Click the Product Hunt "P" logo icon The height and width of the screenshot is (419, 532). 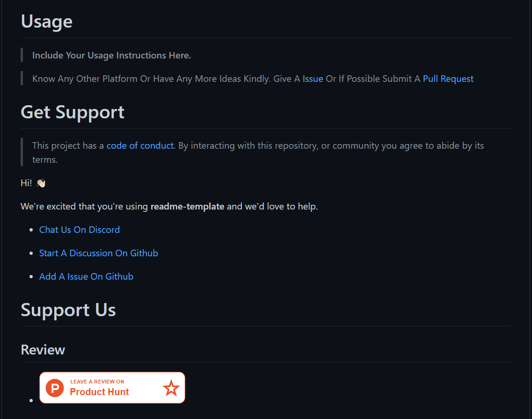tap(55, 388)
